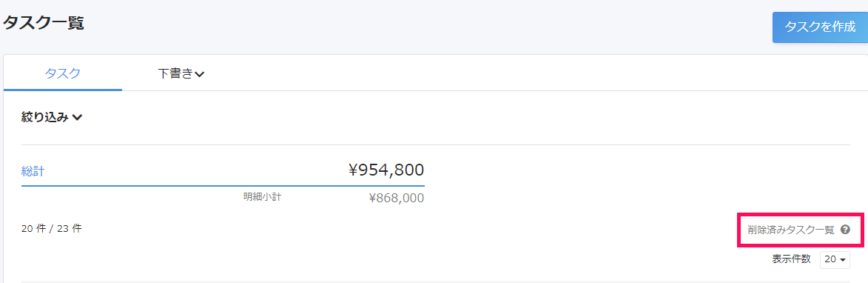This screenshot has width=868, height=283.
Task: Click the chevron arrow next to 絞り込み
Action: [x=78, y=117]
